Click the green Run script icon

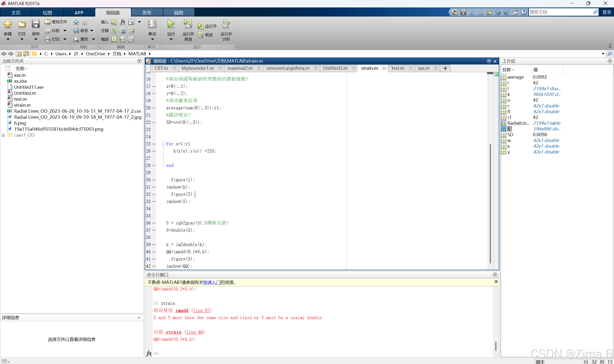coord(171,24)
